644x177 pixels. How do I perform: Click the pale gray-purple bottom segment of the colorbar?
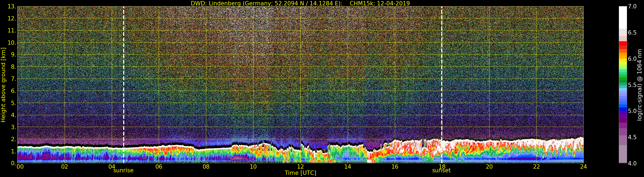(623, 154)
